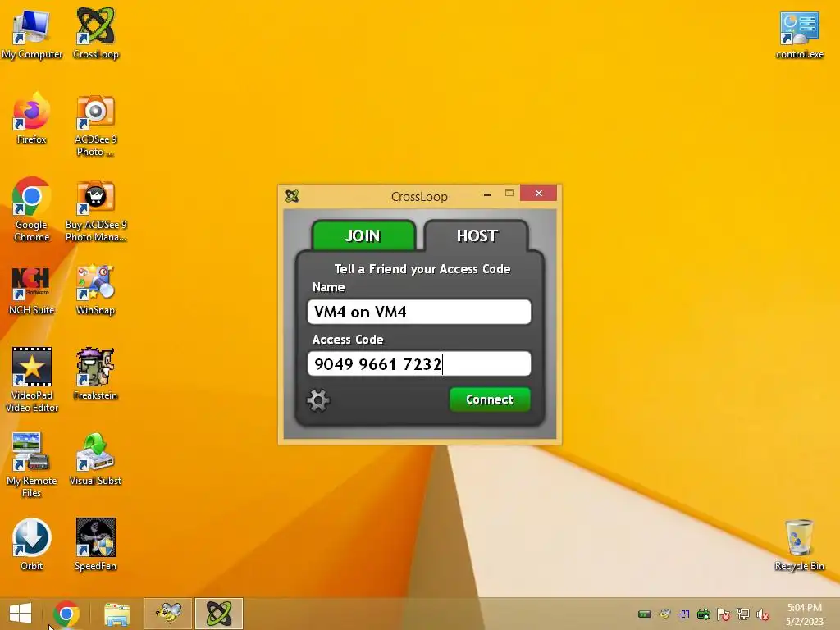Select the Firefox desktop icon

tap(32, 119)
